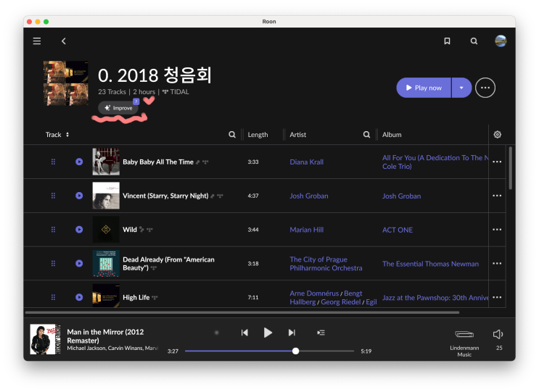The image size is (539, 392).
Task: Click the Play now button
Action: (x=424, y=88)
